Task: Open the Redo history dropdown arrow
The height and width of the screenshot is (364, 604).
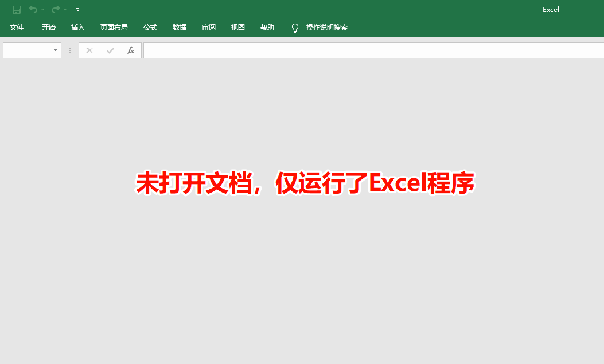Action: (x=65, y=10)
